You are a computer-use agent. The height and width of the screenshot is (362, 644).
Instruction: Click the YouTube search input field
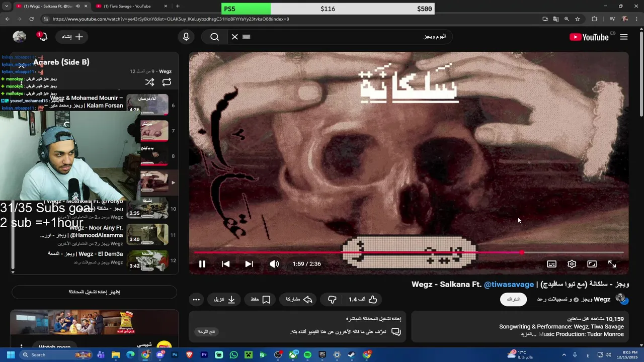[347, 37]
